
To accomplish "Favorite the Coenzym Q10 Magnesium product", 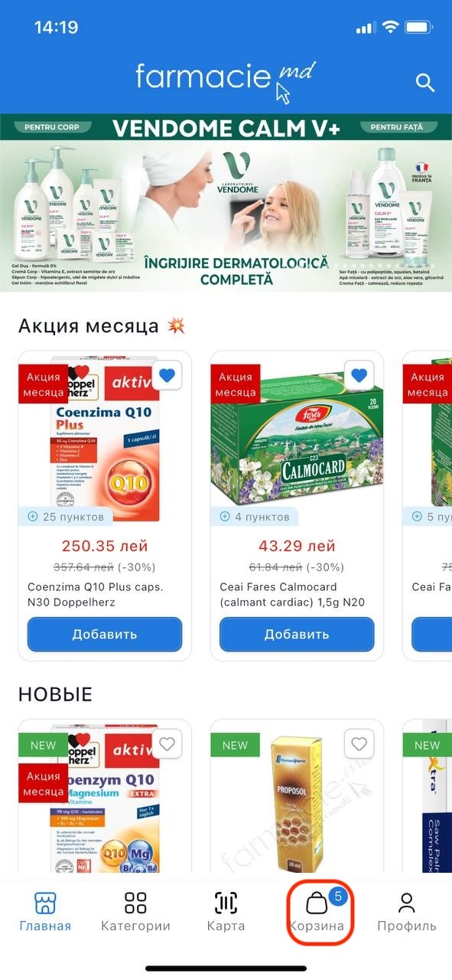I will [x=167, y=743].
